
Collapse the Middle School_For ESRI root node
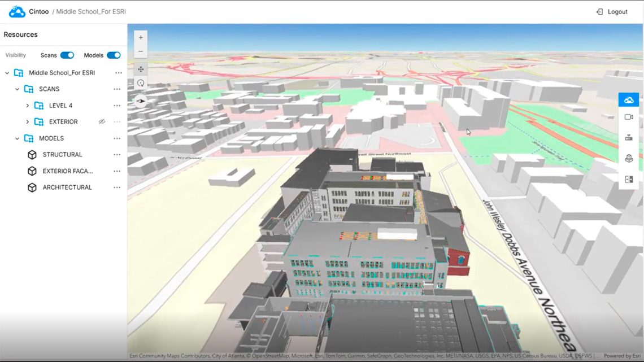[6, 72]
